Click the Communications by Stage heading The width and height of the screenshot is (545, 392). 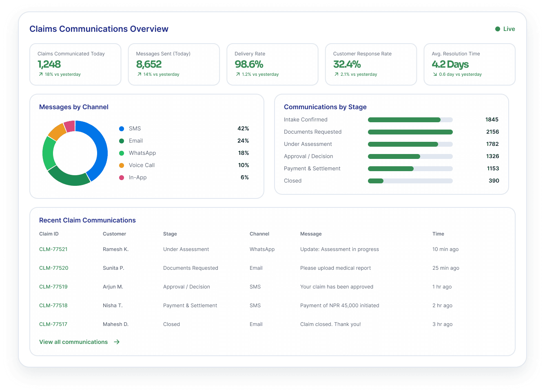[x=325, y=107]
